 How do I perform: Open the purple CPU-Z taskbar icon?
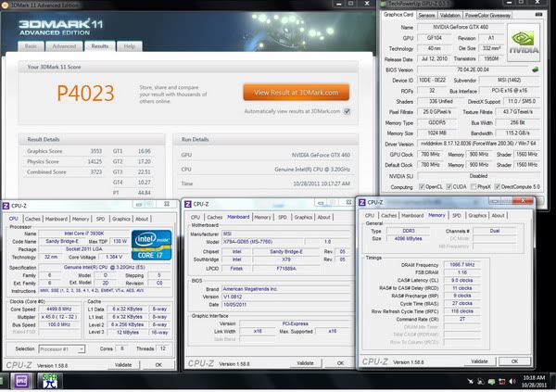tap(21, 381)
